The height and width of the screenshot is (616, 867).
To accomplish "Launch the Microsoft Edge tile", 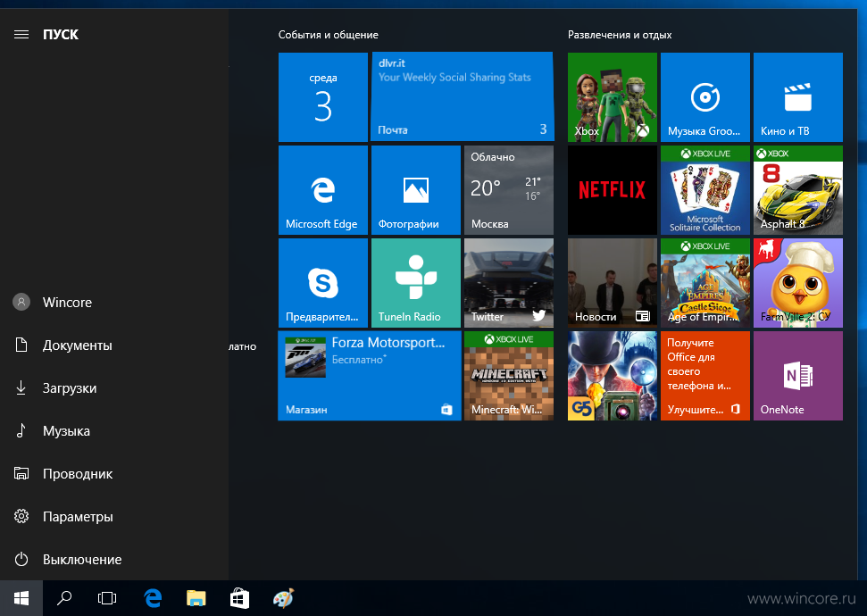I will coord(323,190).
